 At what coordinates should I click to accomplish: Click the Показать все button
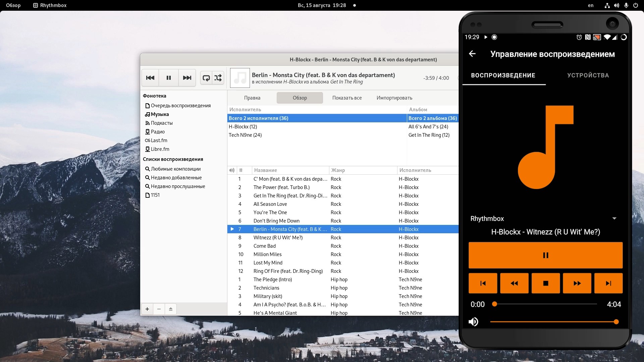click(x=347, y=98)
